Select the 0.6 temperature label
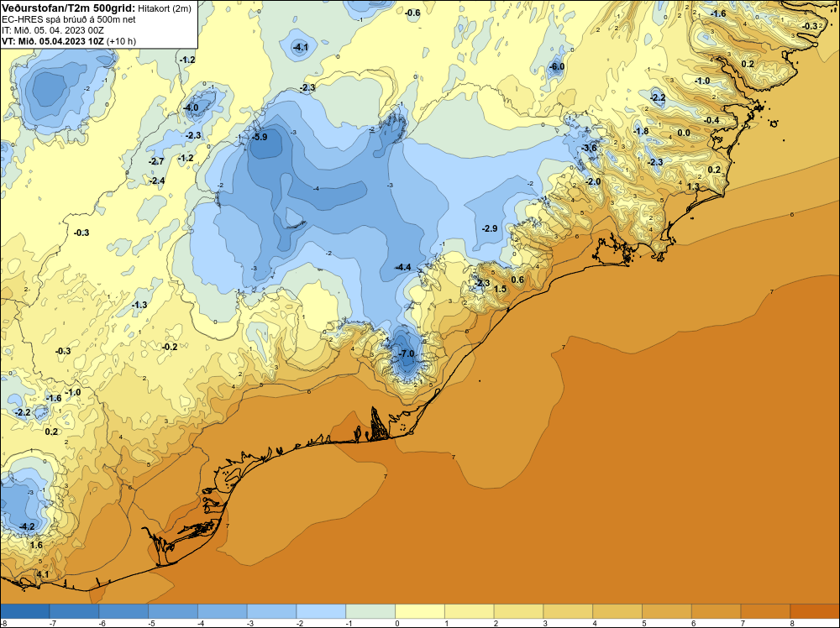The height and width of the screenshot is (628, 840). tap(517, 280)
